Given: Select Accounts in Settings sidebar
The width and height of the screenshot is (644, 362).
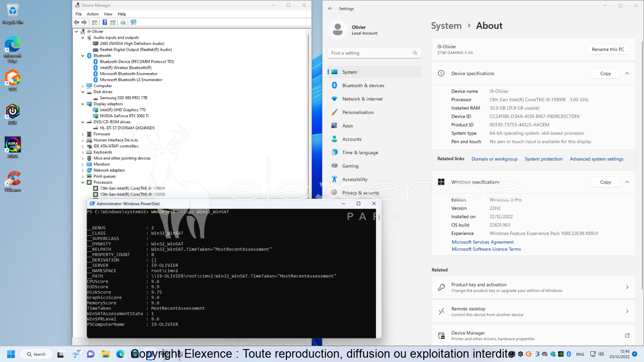Looking at the screenshot, I should coord(374,139).
